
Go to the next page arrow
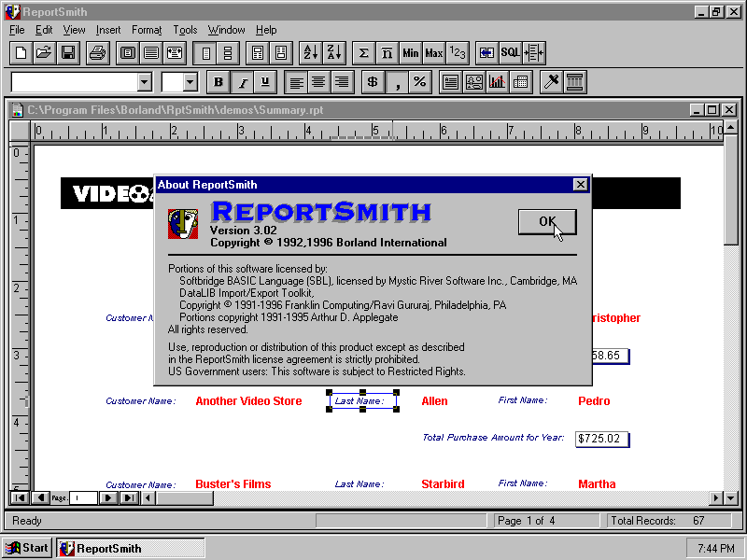pyautogui.click(x=108, y=498)
